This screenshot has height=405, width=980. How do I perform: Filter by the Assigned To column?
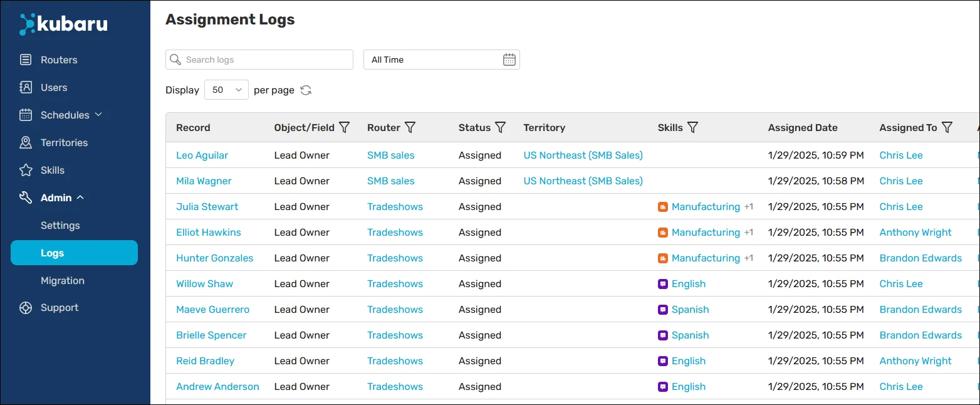(x=947, y=127)
